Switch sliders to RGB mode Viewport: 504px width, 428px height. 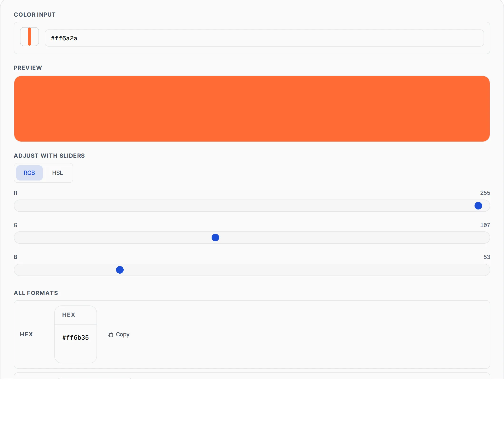[x=29, y=173]
